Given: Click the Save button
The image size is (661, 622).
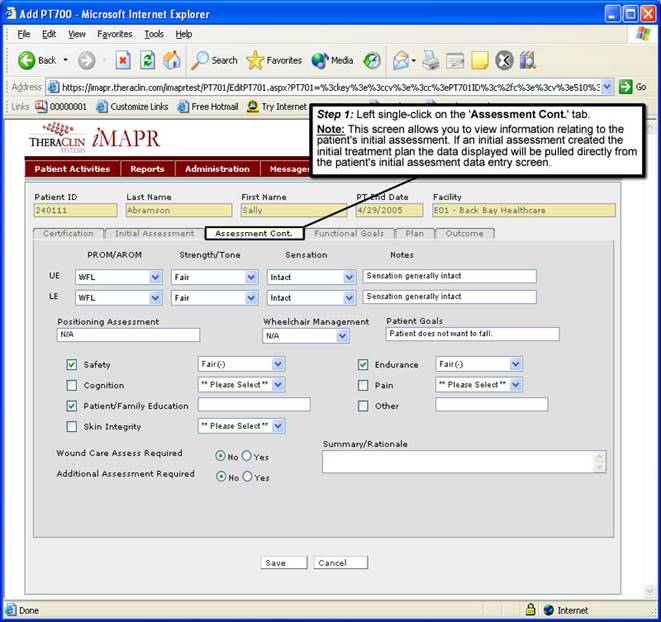Looking at the screenshot, I should click(x=275, y=563).
